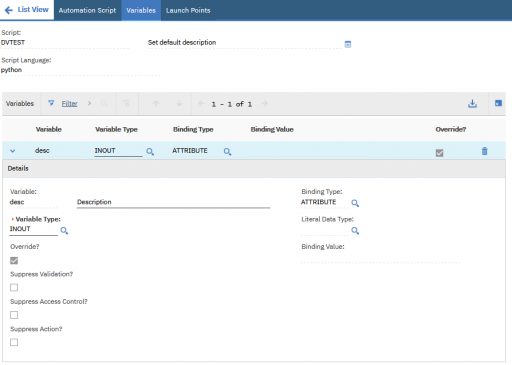Click the ATTRIBUTE binding type in the row
The height and width of the screenshot is (365, 512).
coord(190,151)
